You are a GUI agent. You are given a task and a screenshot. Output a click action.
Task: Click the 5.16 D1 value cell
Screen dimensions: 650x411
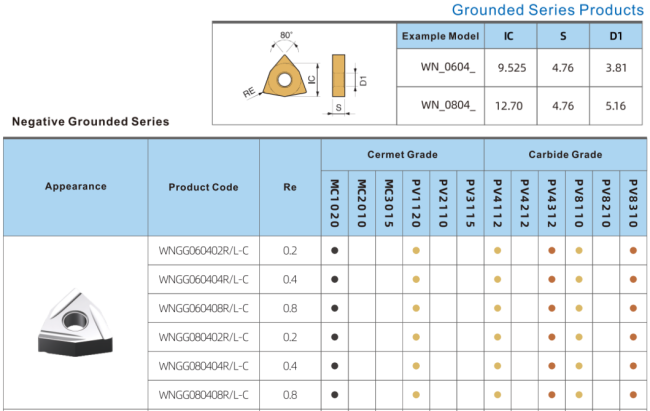point(616,104)
